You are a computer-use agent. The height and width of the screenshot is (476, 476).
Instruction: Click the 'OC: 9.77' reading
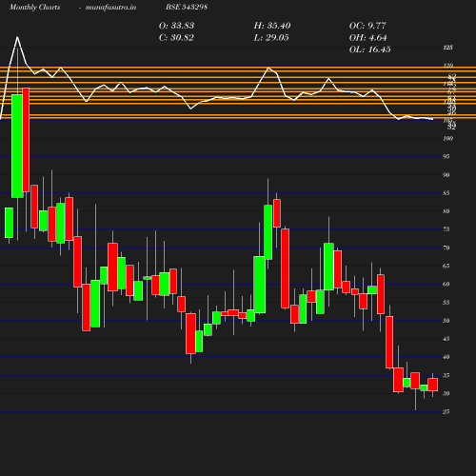(x=367, y=26)
